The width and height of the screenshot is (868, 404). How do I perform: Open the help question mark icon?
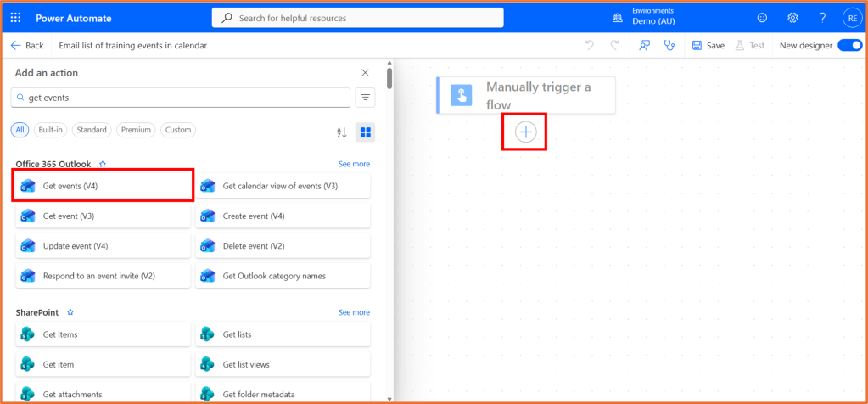click(822, 18)
